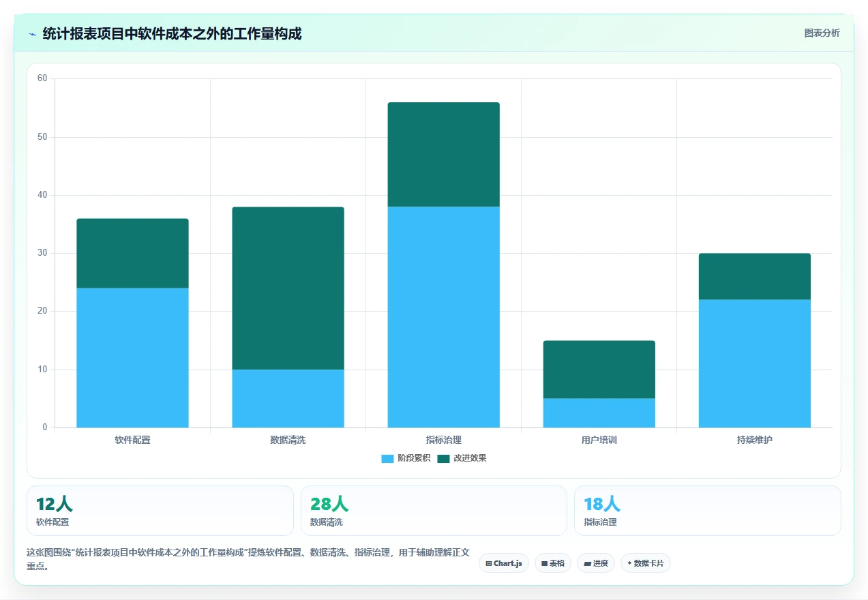Click the description paragraph below the cards
Screen dimensions: 868x600
coord(247,559)
